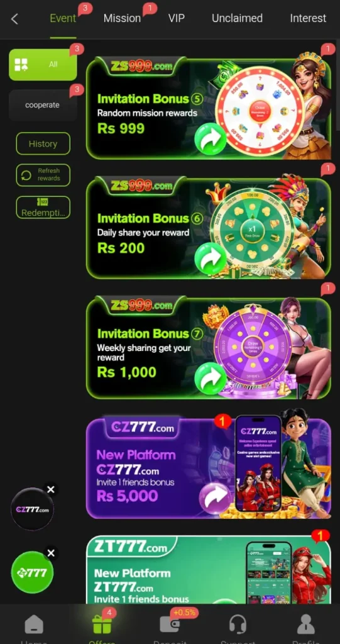The height and width of the screenshot is (644, 340).
Task: Dismiss the floating green 777 bubble
Action: pyautogui.click(x=50, y=553)
